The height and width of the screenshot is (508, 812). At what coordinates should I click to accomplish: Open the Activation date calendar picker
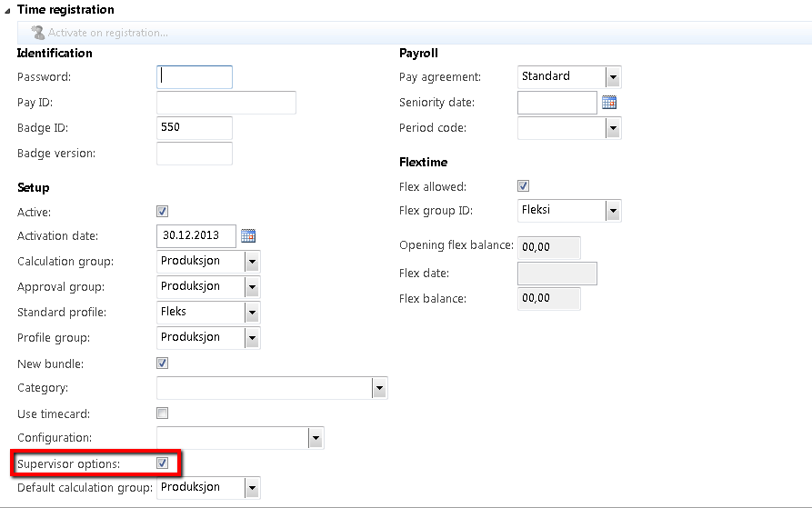pyautogui.click(x=248, y=236)
